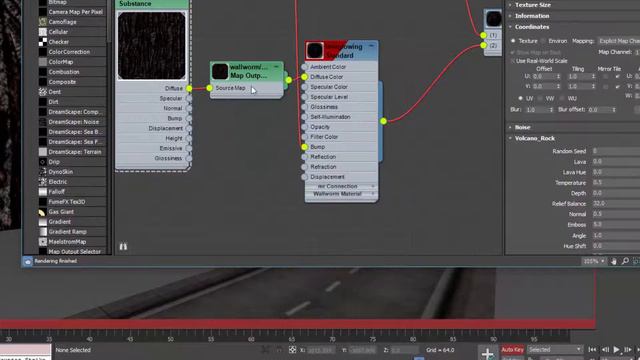This screenshot has width=640, height=360.
Task: Click the Wallworm Material node section
Action: (341, 194)
